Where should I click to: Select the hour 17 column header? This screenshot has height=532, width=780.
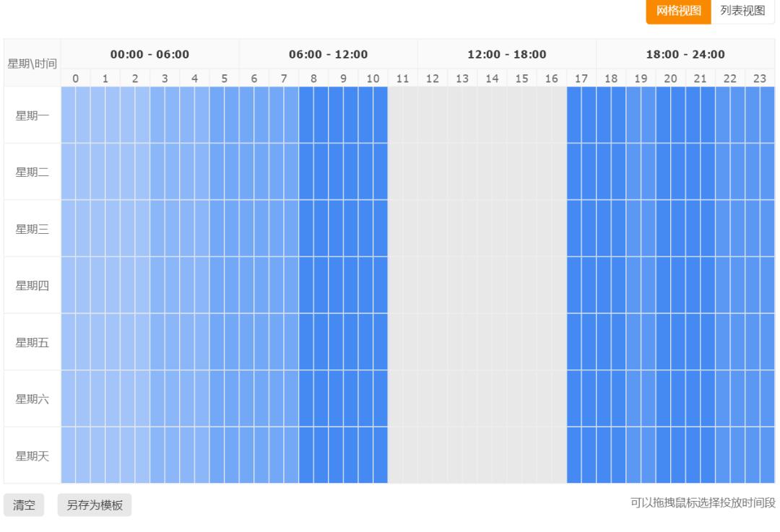(581, 78)
